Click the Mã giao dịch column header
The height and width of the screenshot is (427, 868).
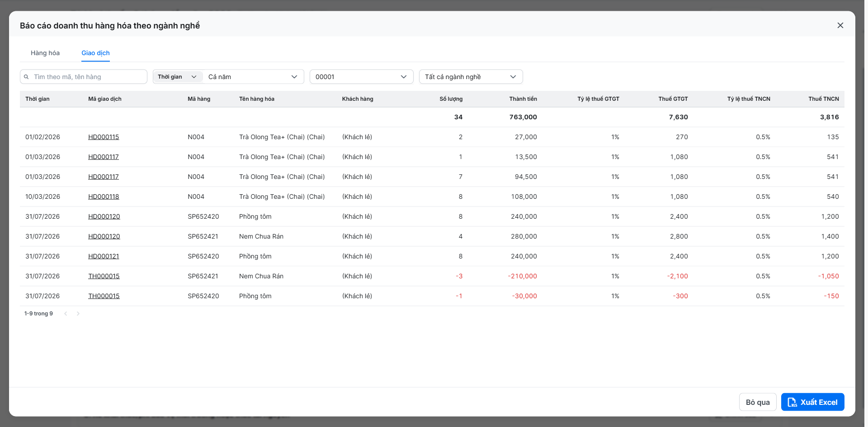click(105, 99)
